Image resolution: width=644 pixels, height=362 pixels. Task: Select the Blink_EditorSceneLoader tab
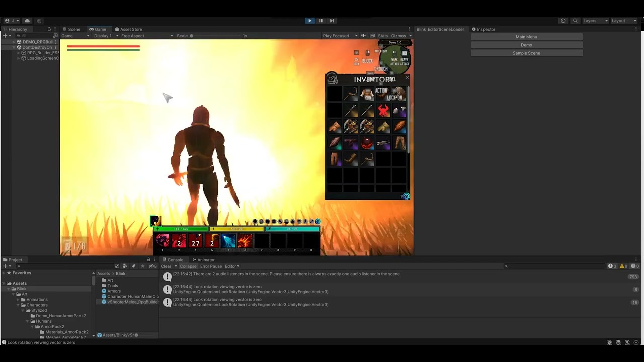click(440, 29)
